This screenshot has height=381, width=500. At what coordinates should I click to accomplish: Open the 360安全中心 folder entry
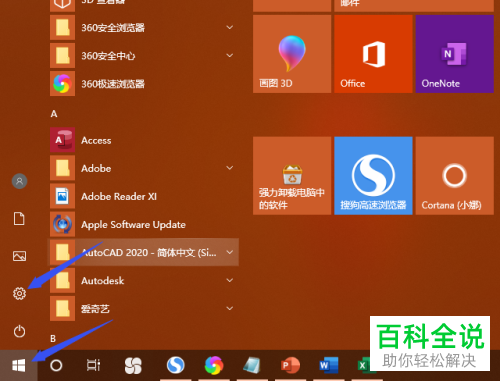(x=144, y=55)
